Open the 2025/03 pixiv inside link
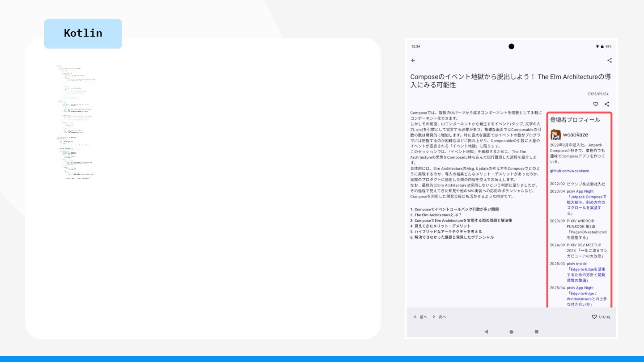Image resolution: width=644 pixels, height=362 pixels. coord(586,272)
